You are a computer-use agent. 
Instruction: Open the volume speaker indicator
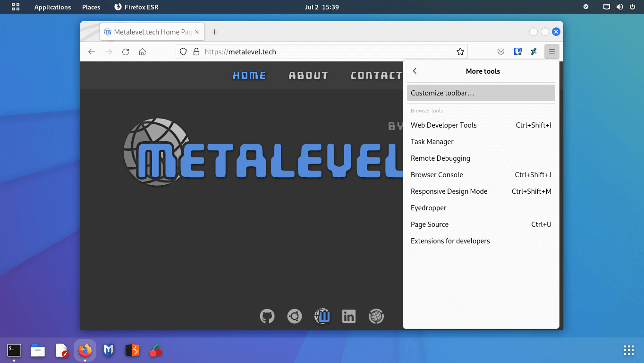(620, 7)
